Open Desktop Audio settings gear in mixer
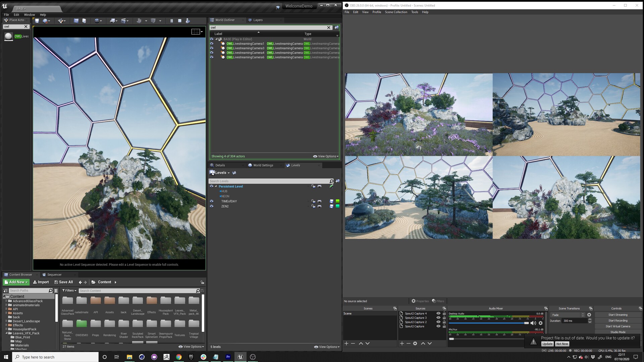Screen dimensions: 644x362 (541, 323)
